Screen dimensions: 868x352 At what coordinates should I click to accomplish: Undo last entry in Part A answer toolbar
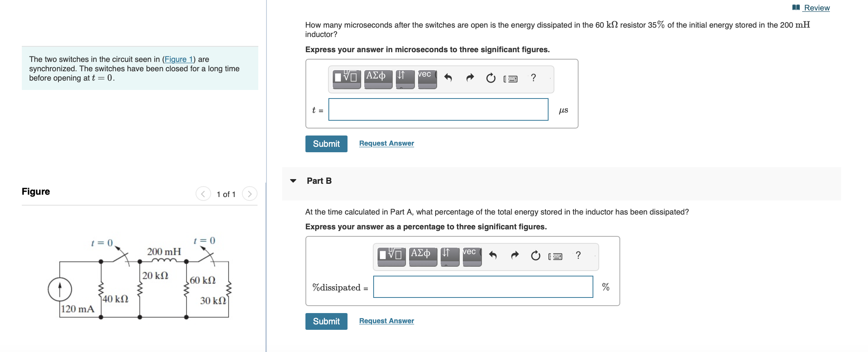[x=448, y=78]
